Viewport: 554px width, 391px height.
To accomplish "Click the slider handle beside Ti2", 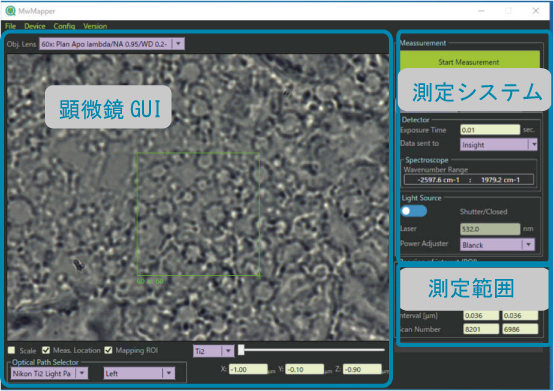I will point(241,350).
